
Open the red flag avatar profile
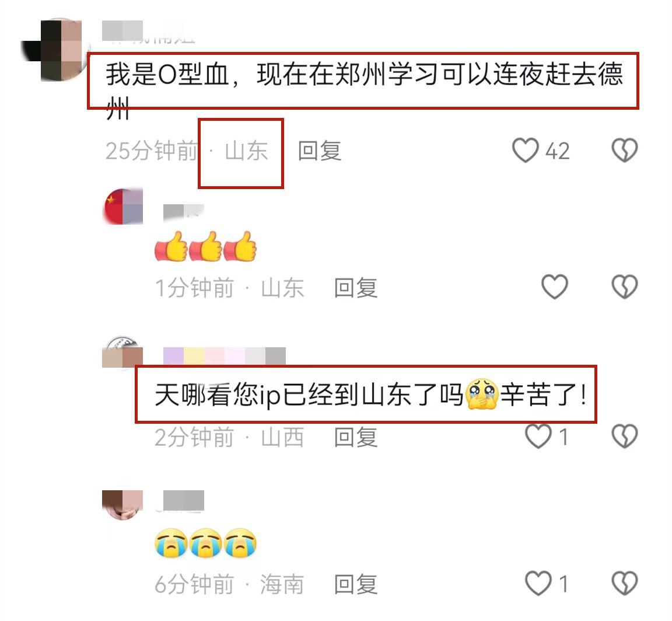pyautogui.click(x=123, y=206)
